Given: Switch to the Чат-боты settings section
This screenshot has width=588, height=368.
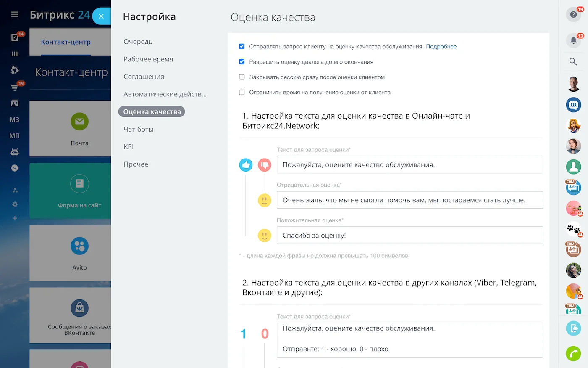Looking at the screenshot, I should point(139,129).
